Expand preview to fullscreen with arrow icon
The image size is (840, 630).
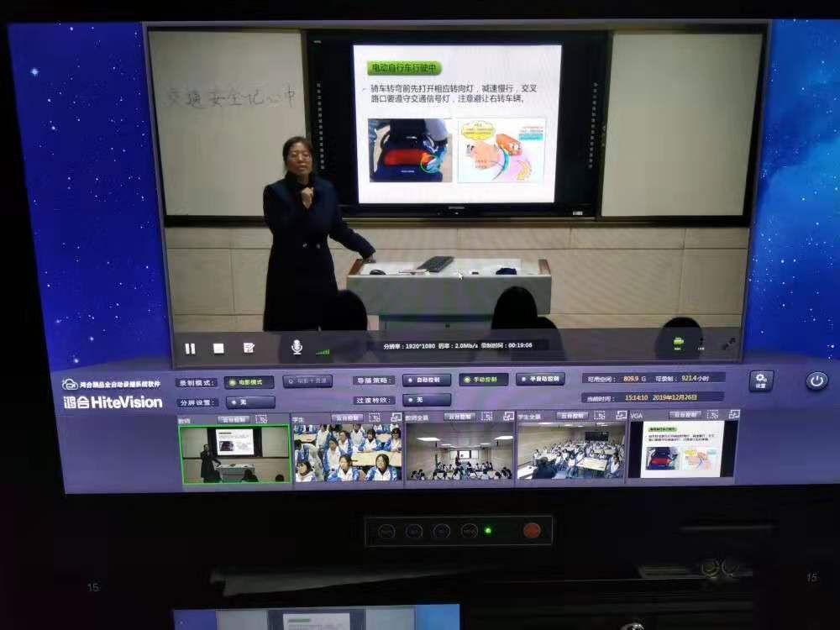point(728,344)
